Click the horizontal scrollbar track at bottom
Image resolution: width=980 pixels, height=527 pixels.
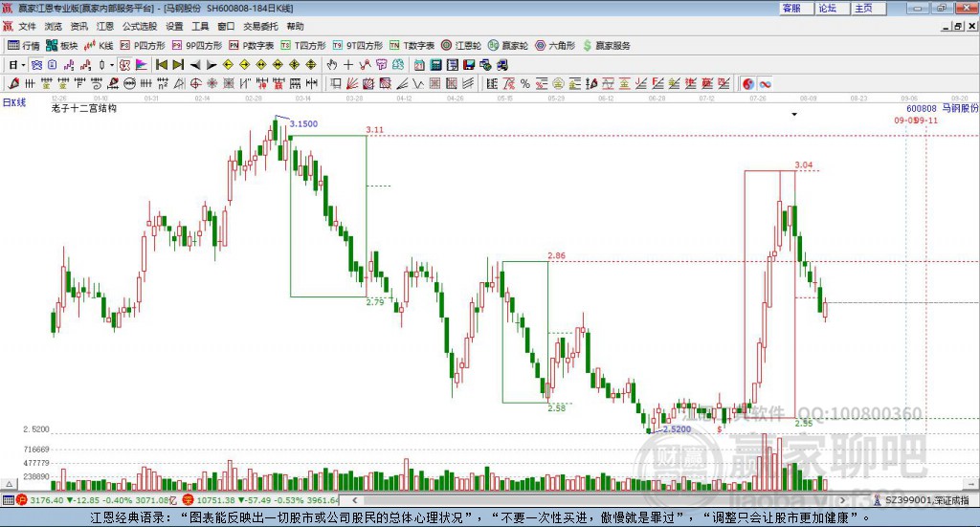tap(598, 500)
